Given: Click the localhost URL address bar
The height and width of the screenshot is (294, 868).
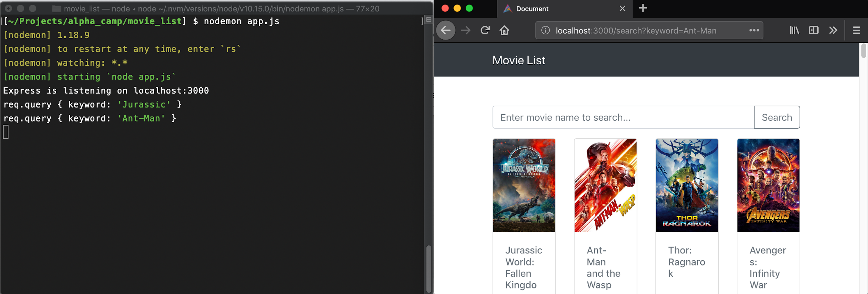Looking at the screenshot, I should point(642,31).
